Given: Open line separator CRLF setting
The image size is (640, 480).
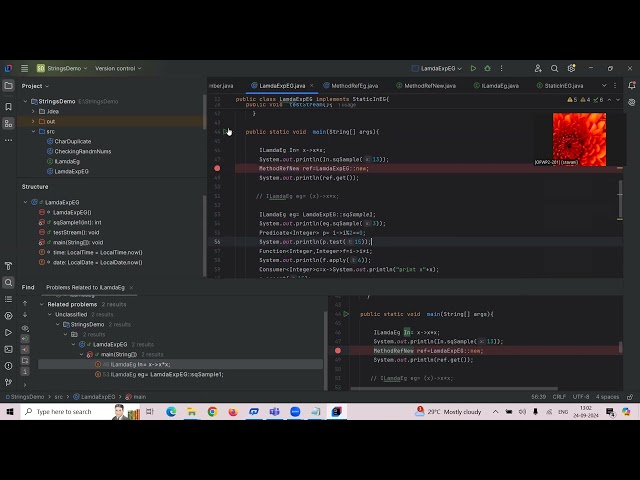Looking at the screenshot, I should [x=559, y=397].
